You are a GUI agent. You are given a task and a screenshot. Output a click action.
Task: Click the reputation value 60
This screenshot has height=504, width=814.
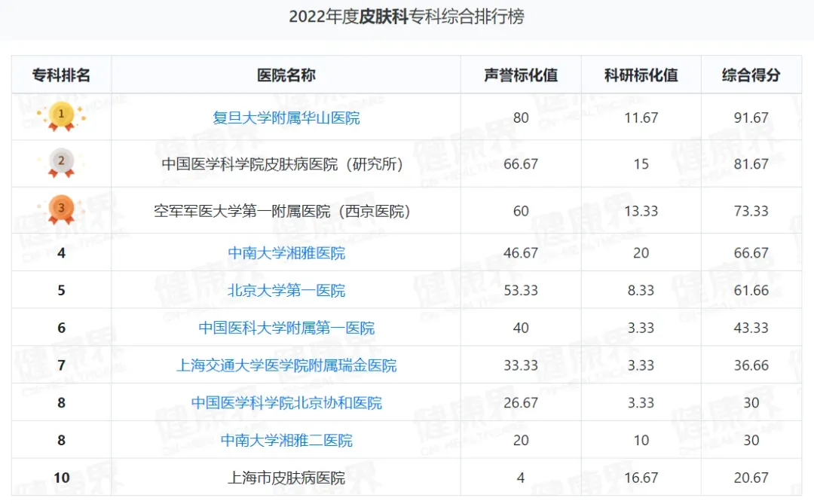(521, 211)
